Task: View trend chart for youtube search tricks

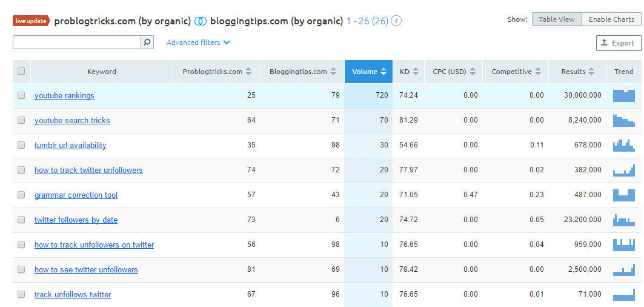Action: click(x=624, y=121)
